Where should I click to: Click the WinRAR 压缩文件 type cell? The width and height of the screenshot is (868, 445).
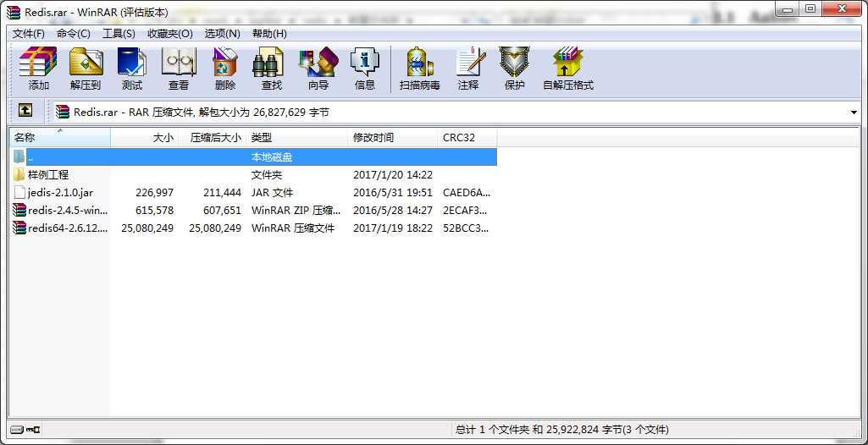(x=293, y=228)
